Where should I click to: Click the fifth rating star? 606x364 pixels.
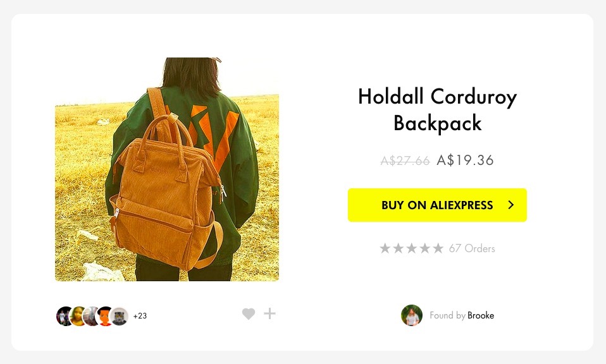pyautogui.click(x=438, y=248)
